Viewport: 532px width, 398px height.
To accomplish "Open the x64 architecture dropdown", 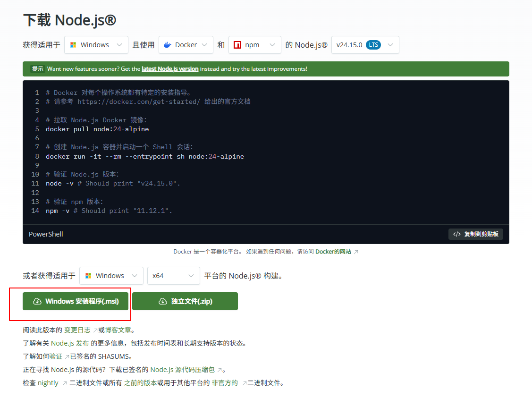I will pyautogui.click(x=173, y=276).
